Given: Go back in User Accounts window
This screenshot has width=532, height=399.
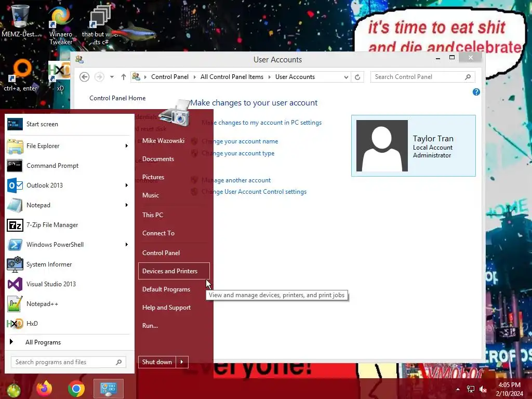Looking at the screenshot, I should tap(85, 77).
